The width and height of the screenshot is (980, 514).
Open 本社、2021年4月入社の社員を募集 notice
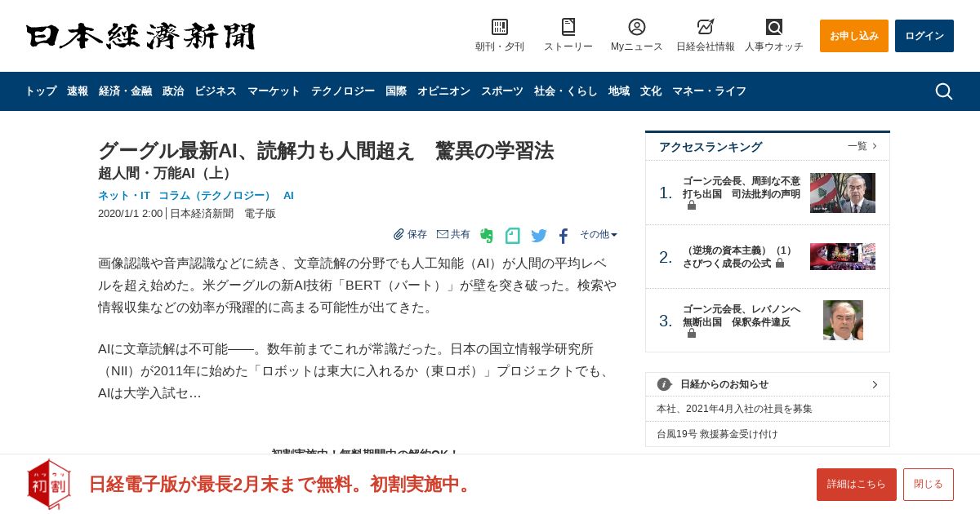pyautogui.click(x=734, y=409)
